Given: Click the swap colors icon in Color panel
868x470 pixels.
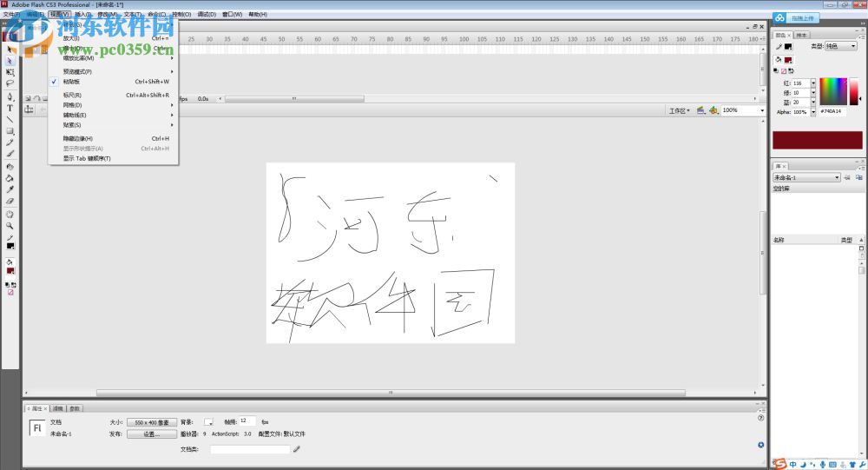Looking at the screenshot, I should tap(791, 71).
